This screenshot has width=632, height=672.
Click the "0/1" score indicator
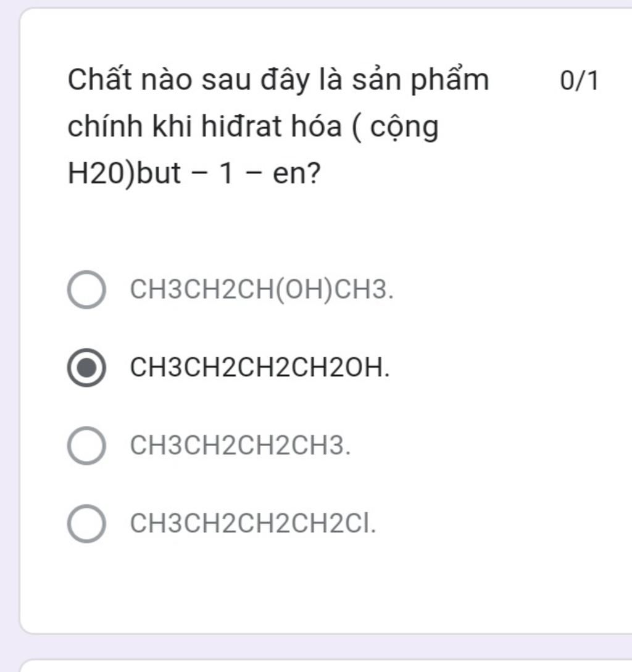point(579,81)
